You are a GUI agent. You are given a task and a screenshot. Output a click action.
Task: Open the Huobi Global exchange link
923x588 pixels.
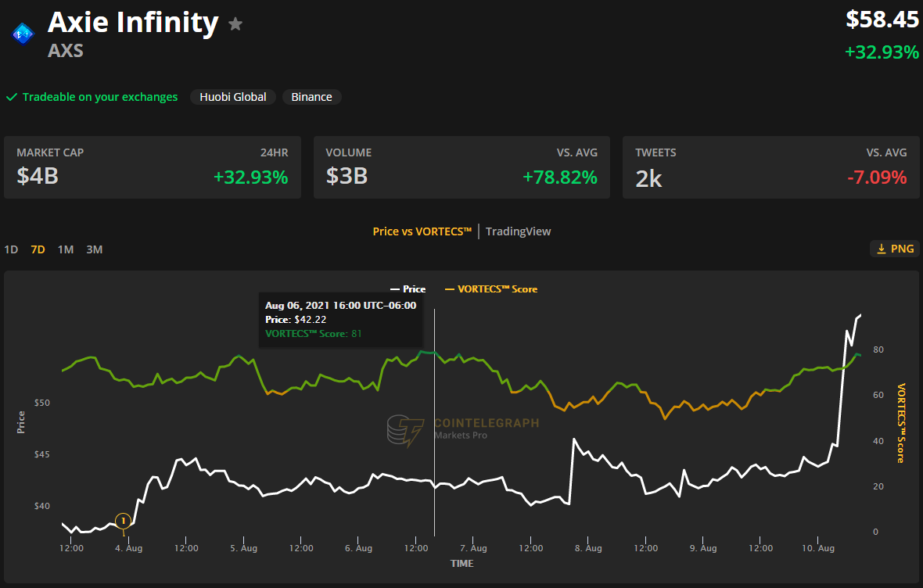coord(233,97)
